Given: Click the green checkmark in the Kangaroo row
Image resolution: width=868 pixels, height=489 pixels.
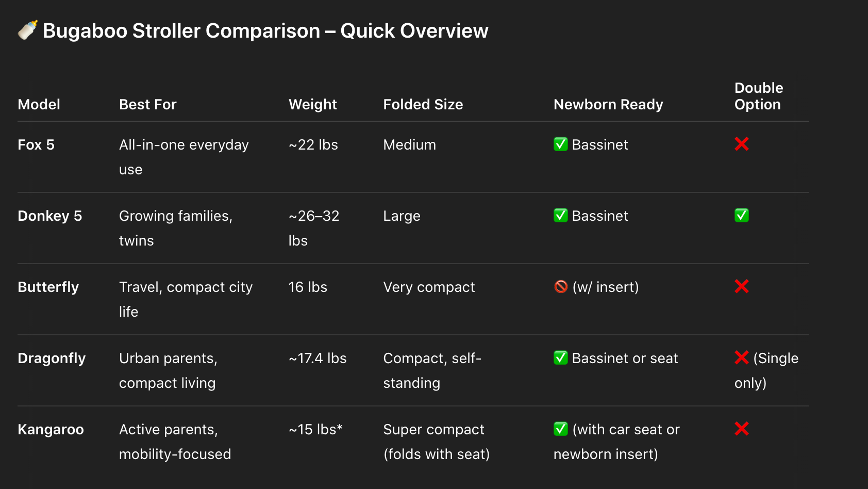Looking at the screenshot, I should click(560, 429).
